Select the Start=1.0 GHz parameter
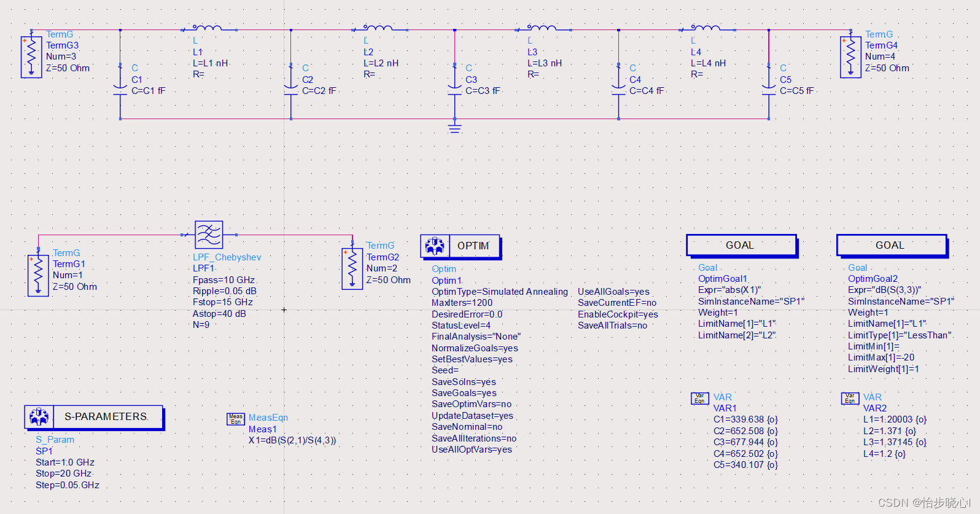Screen dimensions: 980x514 (65, 462)
